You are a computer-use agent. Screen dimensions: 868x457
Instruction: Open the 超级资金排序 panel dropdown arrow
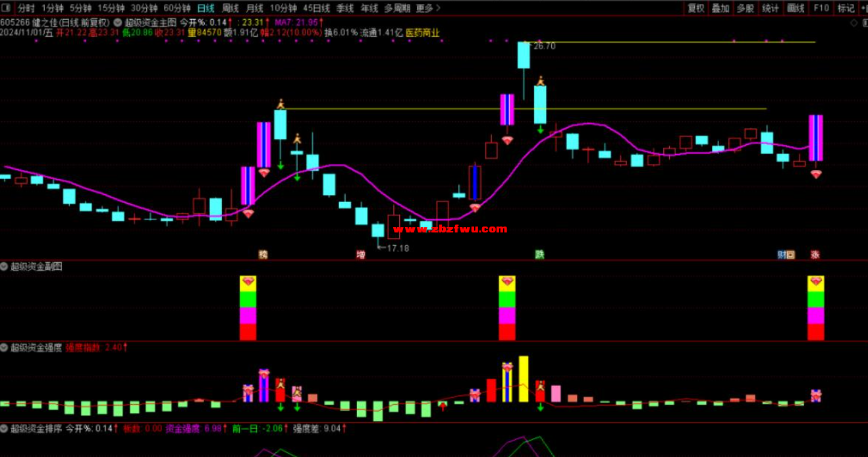coord(5,429)
